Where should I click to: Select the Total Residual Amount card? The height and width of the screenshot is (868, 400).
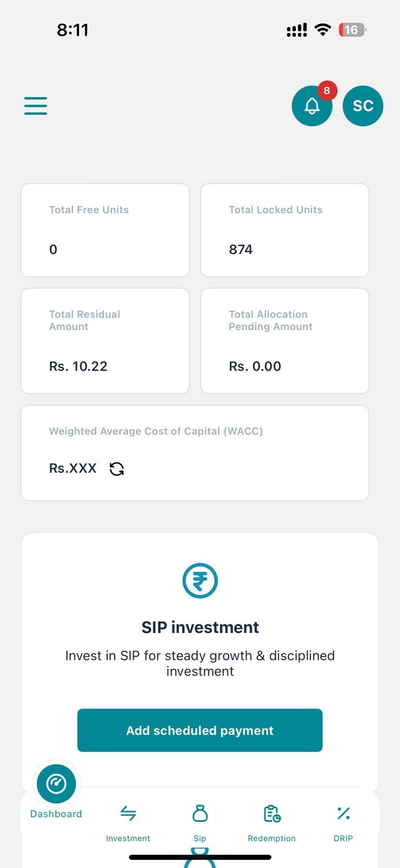coord(105,341)
